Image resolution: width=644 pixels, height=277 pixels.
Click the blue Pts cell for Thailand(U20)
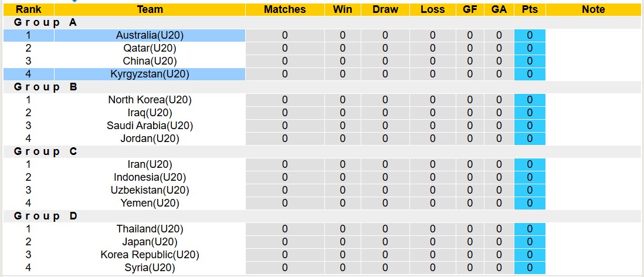[x=530, y=229]
